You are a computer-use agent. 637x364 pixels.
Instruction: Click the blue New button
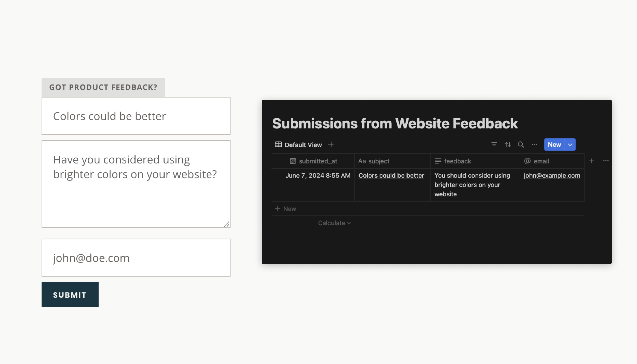(x=554, y=145)
